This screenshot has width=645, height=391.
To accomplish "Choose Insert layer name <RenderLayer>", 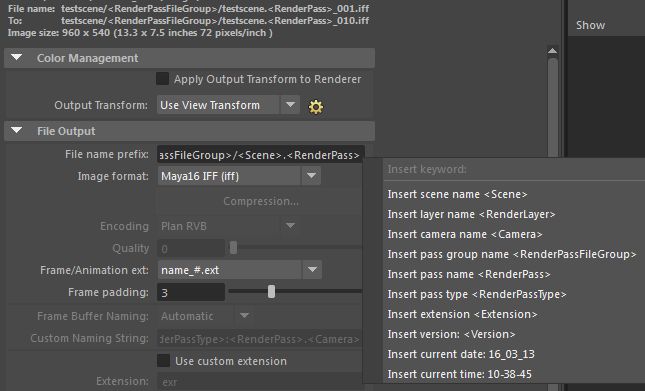I will click(471, 214).
